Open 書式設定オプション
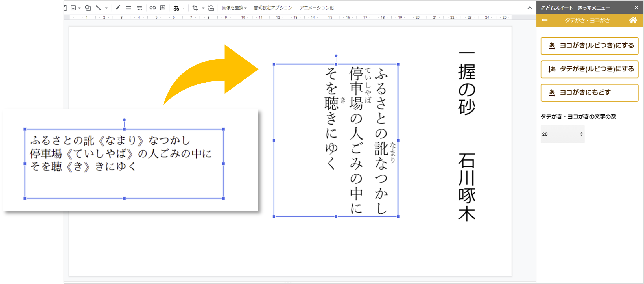This screenshot has width=644, height=284. 273,8
